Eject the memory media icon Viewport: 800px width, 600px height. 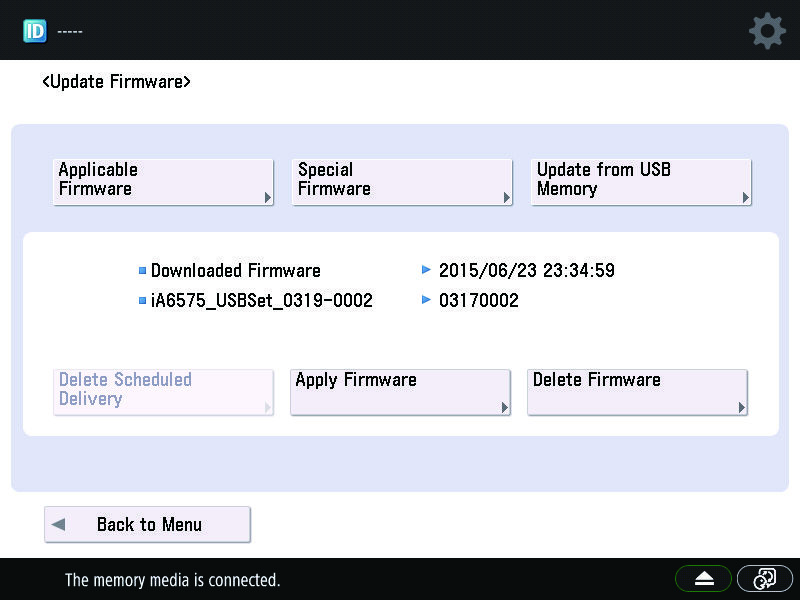pos(704,579)
